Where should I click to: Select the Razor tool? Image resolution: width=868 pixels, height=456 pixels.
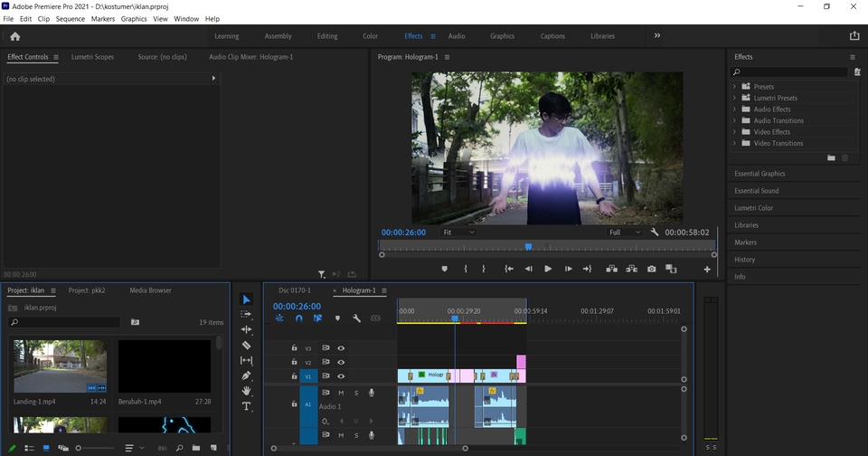[246, 346]
